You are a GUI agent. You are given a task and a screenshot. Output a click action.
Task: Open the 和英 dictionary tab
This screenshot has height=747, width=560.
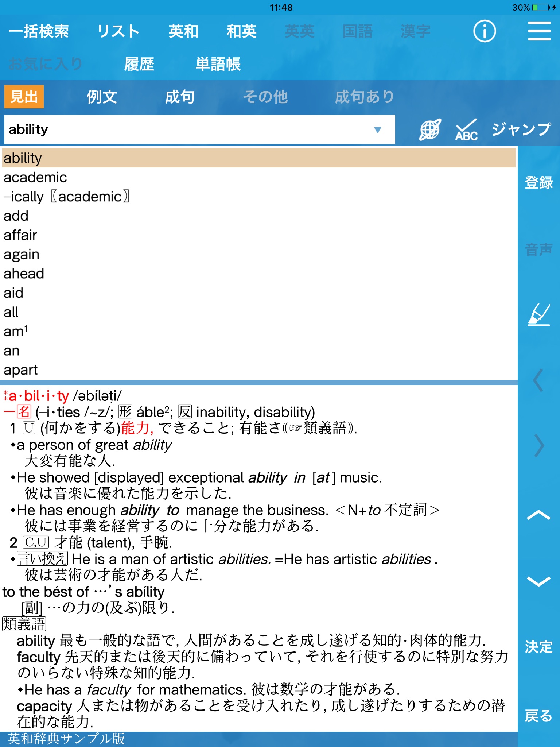point(242,31)
